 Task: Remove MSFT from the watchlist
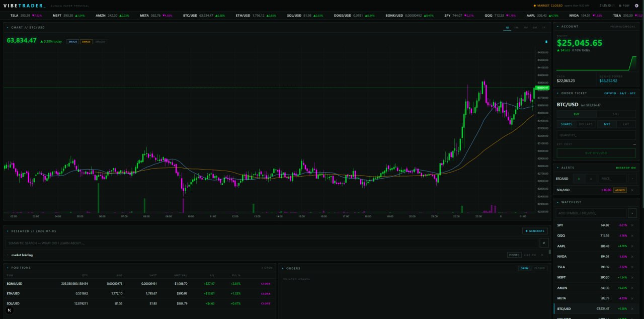[632, 277]
